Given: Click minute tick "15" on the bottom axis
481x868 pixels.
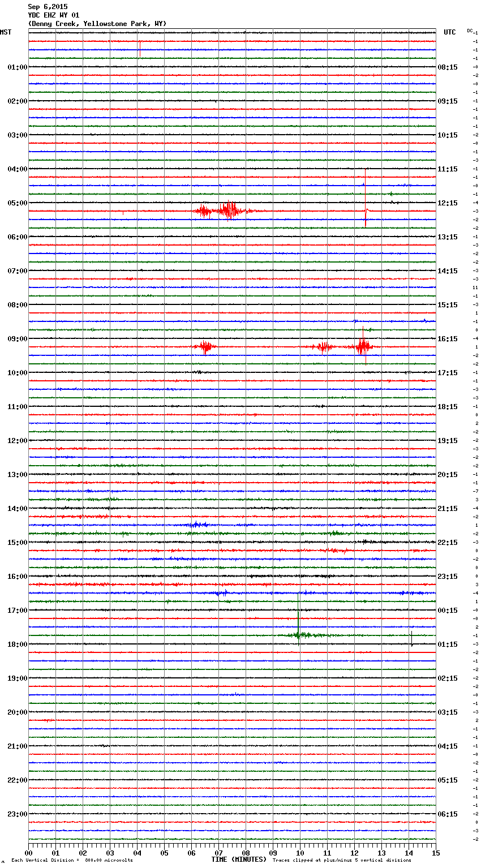Looking at the screenshot, I should tap(436, 853).
